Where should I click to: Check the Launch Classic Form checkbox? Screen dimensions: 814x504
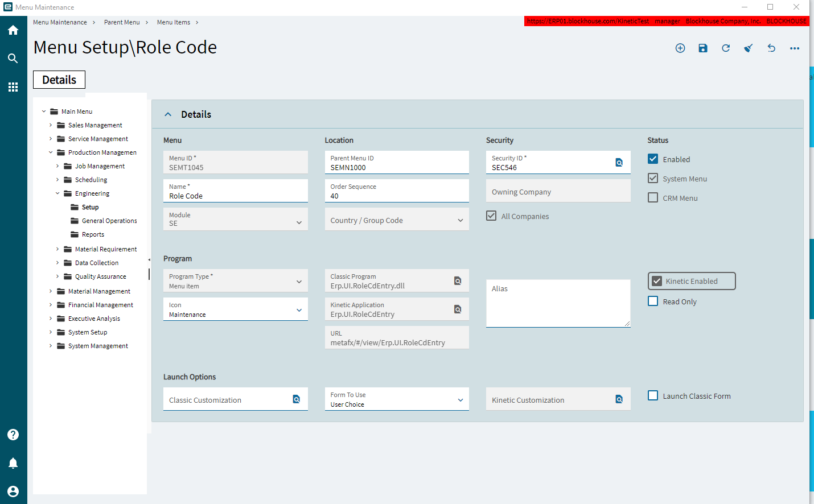pos(653,396)
